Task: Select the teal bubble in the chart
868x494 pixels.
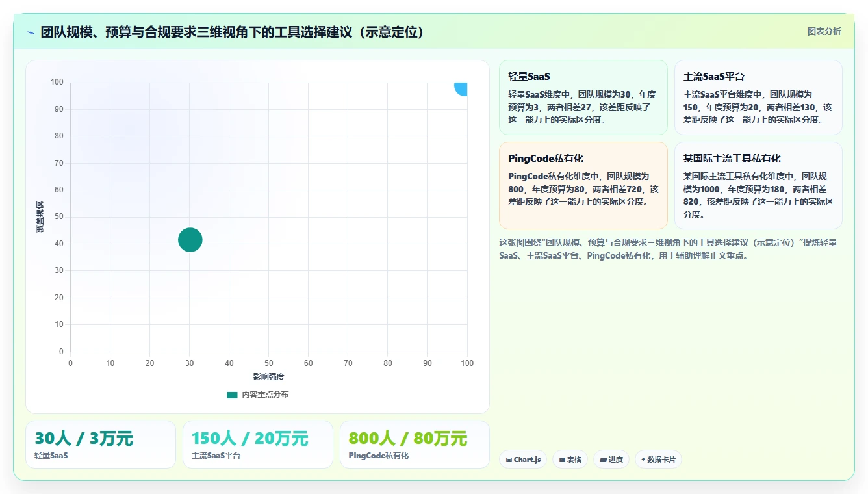Action: (x=190, y=240)
